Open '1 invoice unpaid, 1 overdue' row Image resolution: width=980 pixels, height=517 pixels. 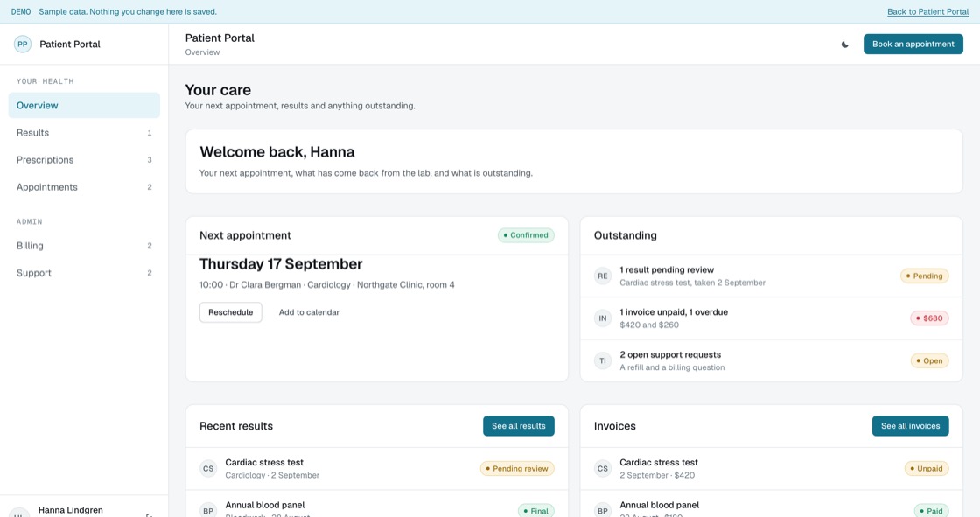point(771,318)
